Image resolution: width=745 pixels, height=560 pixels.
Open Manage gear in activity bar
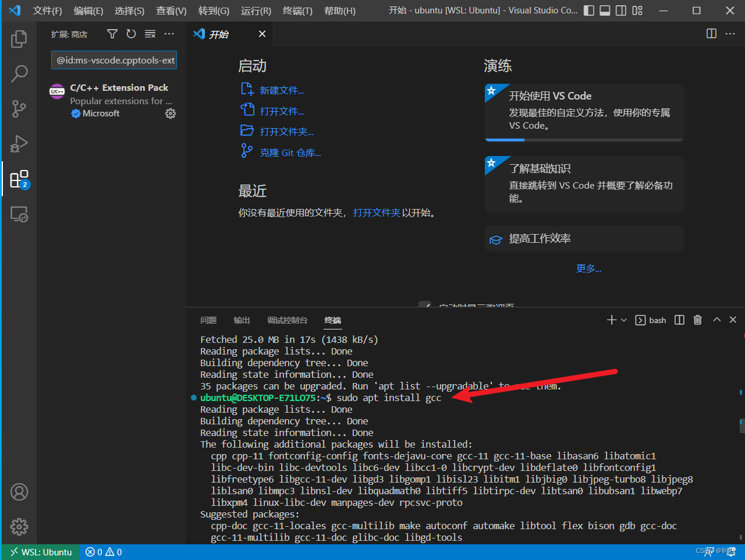(x=19, y=527)
